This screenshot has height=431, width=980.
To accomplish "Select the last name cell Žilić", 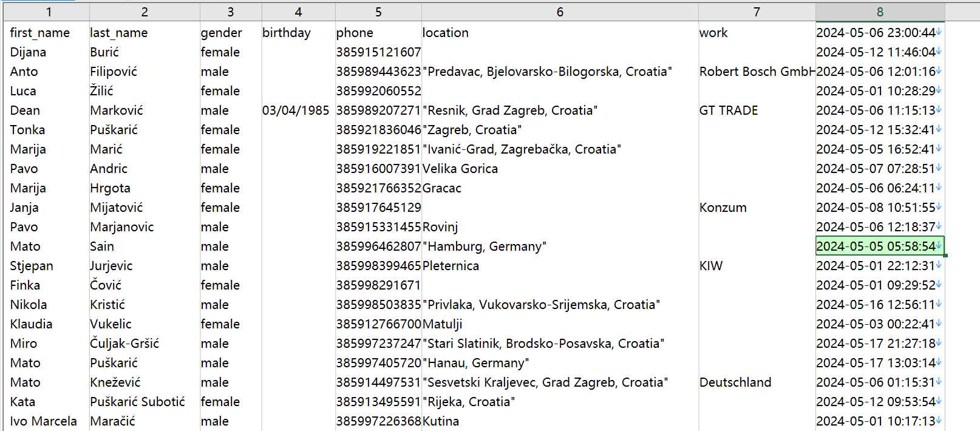I will (x=145, y=91).
